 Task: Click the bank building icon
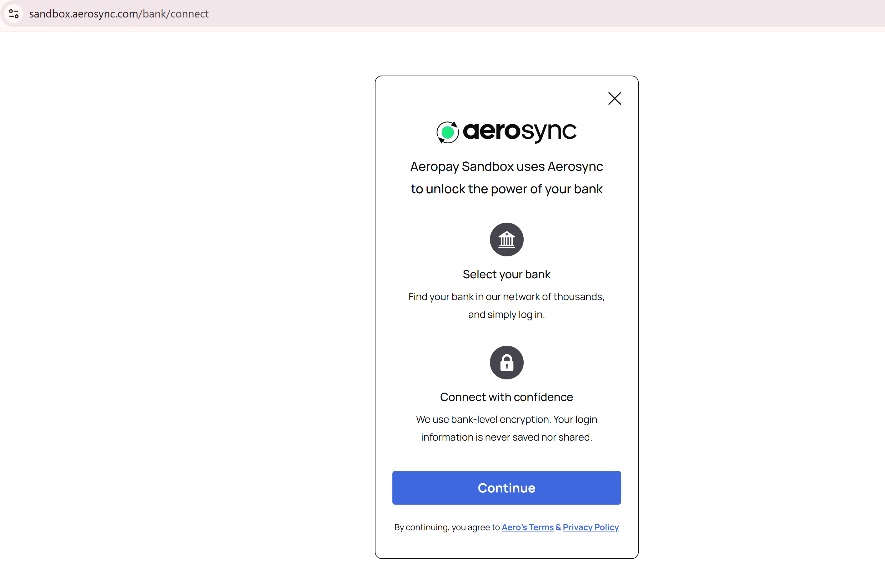[506, 240]
